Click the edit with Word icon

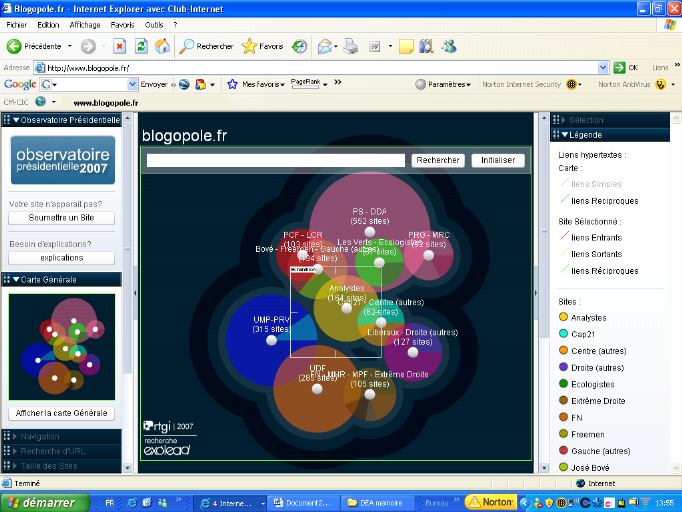(374, 46)
